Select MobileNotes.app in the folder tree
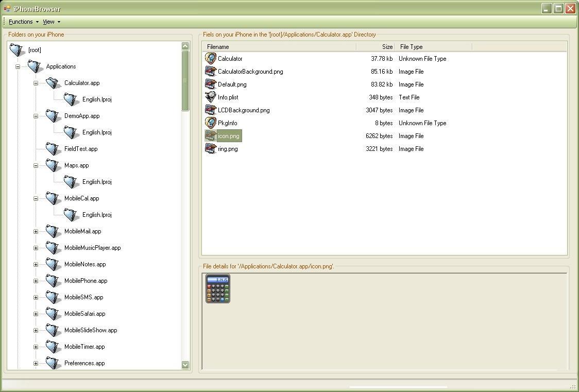This screenshot has width=579, height=392. (x=85, y=264)
